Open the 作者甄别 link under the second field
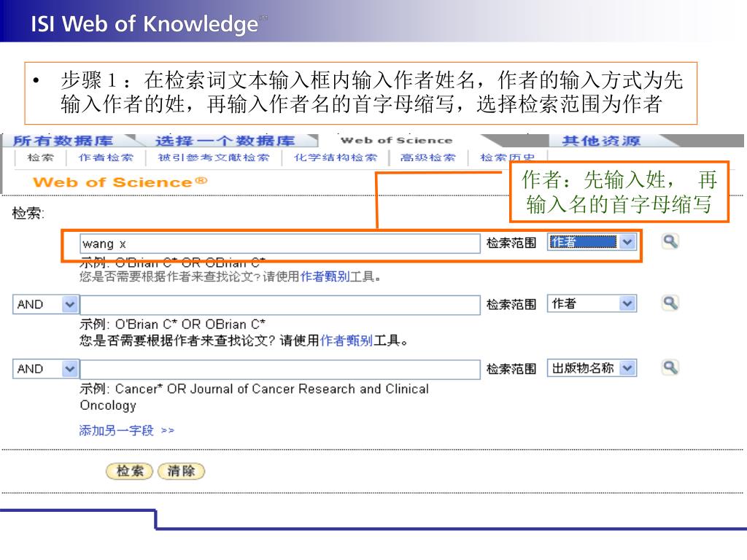Screen dimensions: 747x560 tap(347, 341)
